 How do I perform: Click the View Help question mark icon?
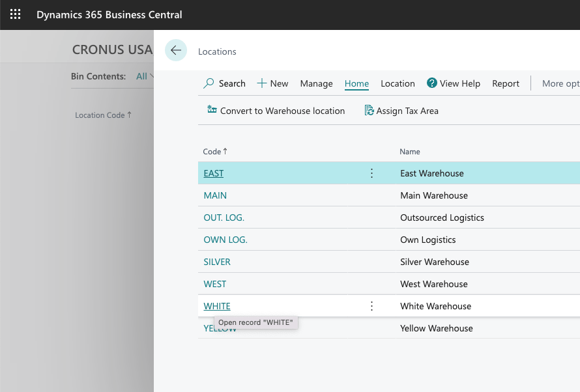pos(431,83)
